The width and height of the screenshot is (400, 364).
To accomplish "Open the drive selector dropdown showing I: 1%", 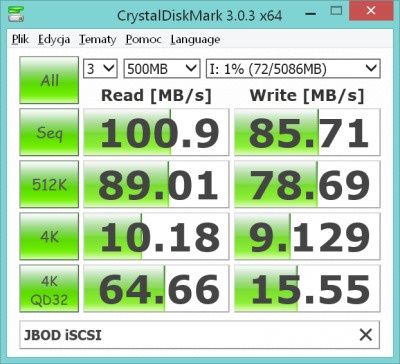I will coord(293,69).
